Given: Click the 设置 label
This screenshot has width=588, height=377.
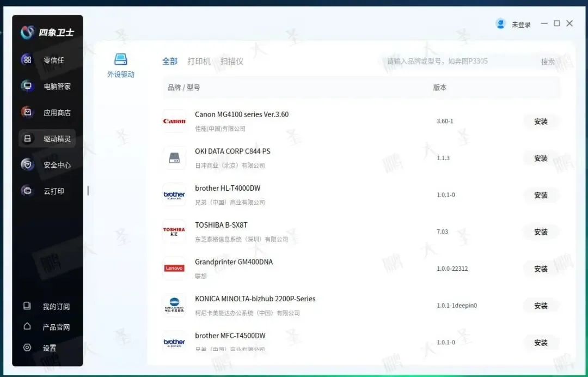Looking at the screenshot, I should coord(50,348).
